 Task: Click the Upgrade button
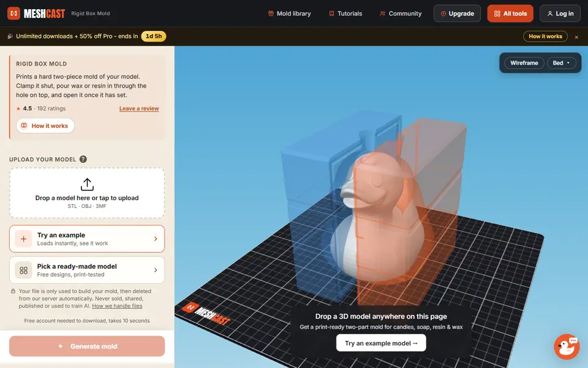pos(457,13)
